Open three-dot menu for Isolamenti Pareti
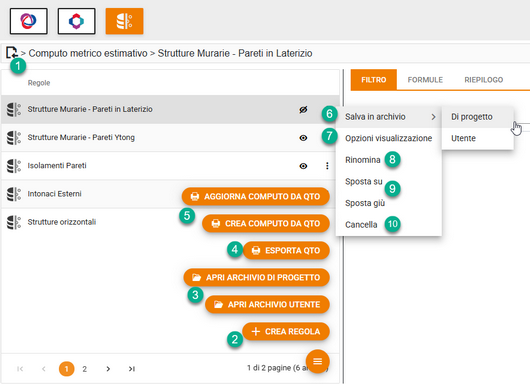530x385 pixels. (x=327, y=166)
